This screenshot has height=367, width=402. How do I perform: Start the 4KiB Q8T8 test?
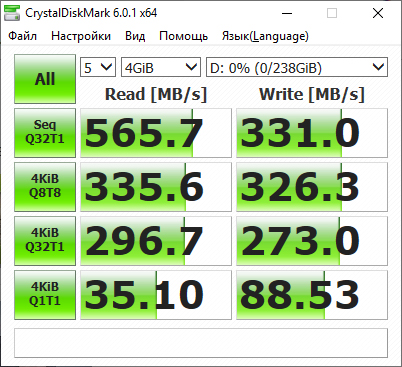45,187
